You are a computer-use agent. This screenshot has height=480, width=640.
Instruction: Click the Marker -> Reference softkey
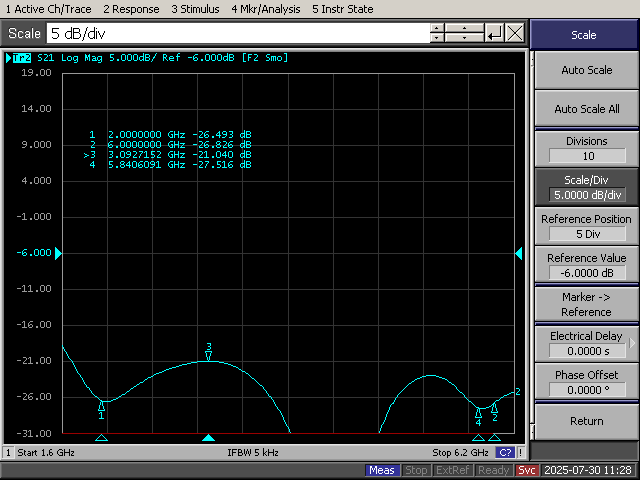point(587,304)
